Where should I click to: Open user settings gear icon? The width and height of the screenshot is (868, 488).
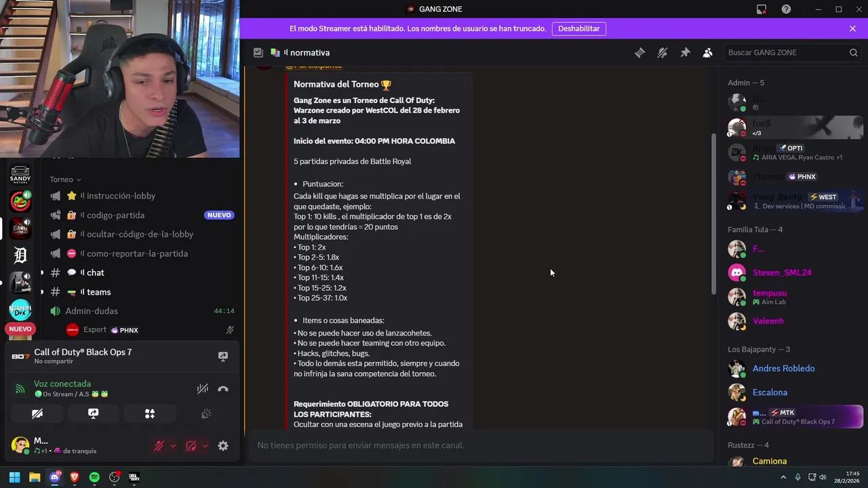pos(223,446)
